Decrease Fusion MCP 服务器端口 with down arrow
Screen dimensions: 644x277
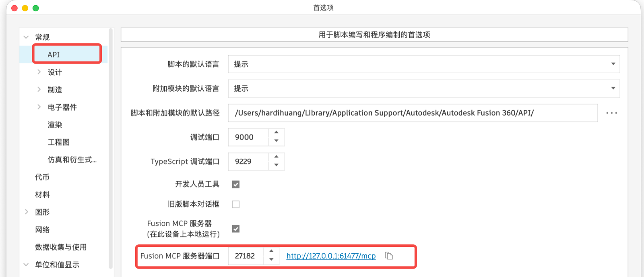point(272,260)
